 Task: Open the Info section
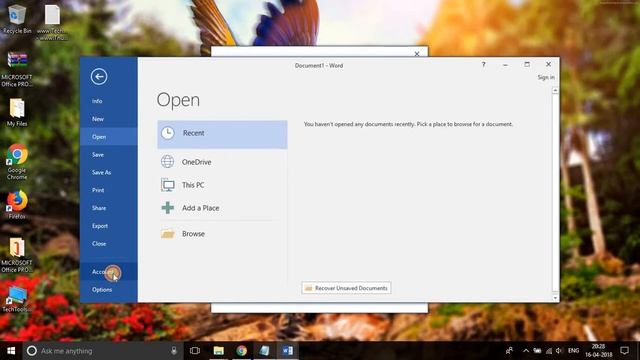109,101
